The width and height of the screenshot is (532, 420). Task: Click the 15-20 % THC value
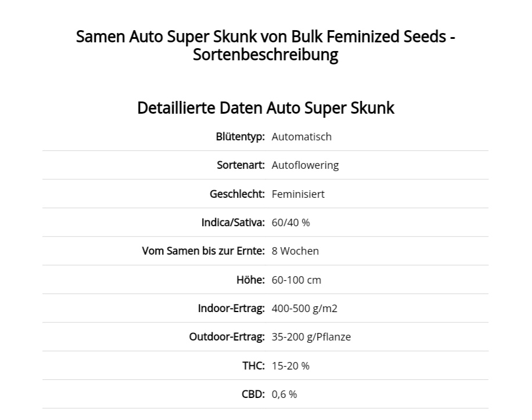tap(290, 366)
